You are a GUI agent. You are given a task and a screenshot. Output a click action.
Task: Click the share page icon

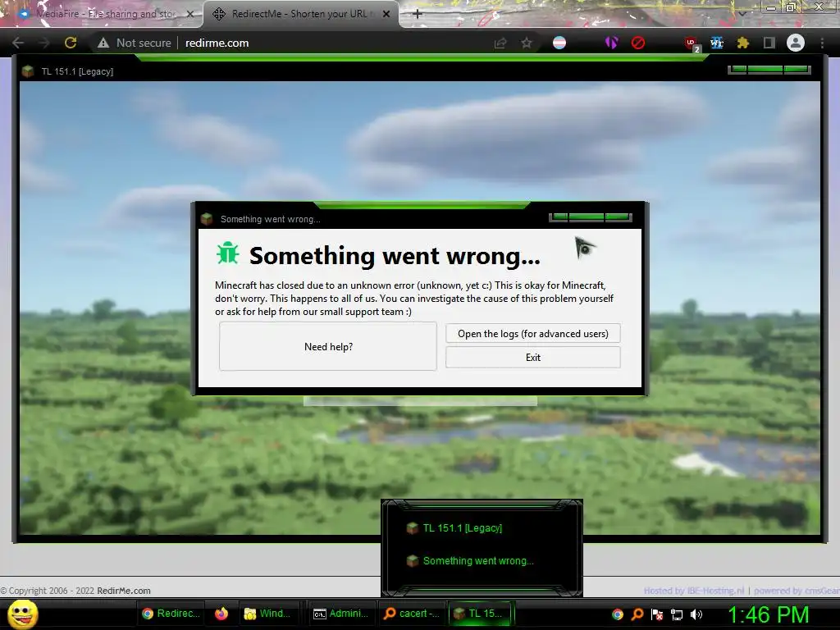point(500,43)
